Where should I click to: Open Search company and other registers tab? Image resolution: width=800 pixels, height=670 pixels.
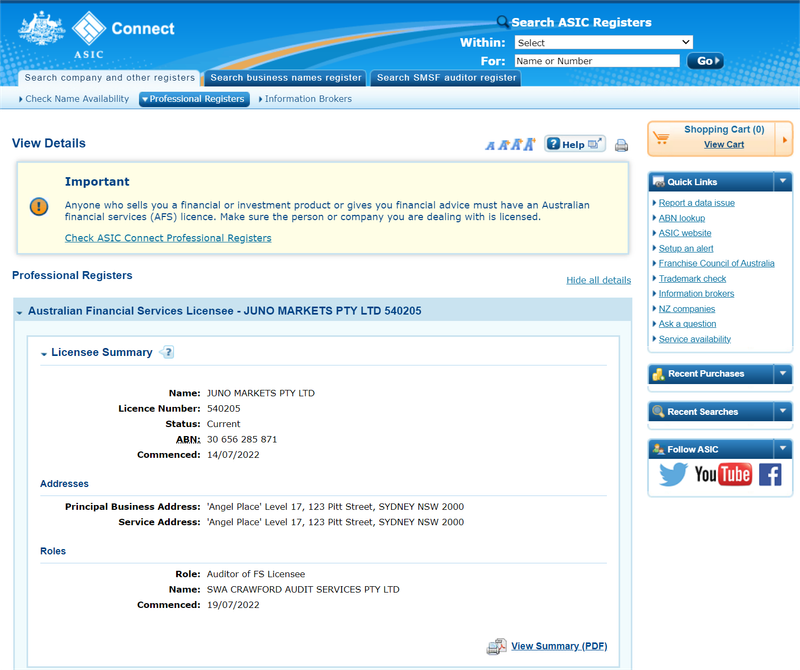click(110, 78)
